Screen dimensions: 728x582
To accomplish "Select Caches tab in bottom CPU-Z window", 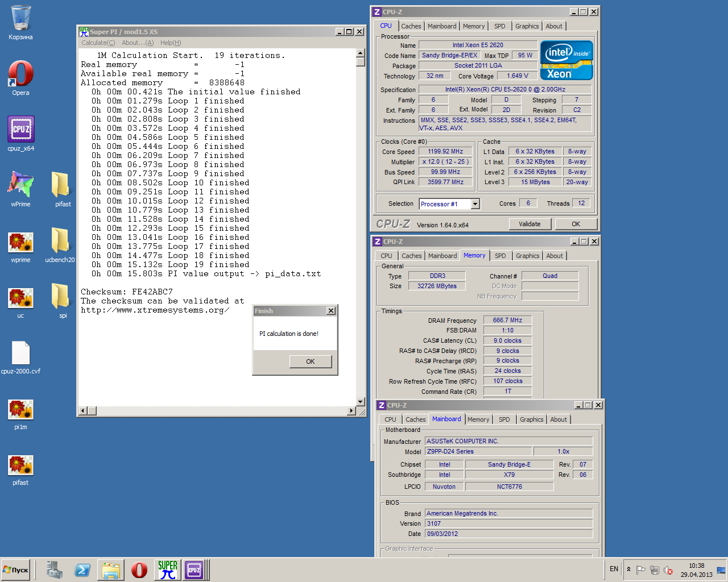I will (x=416, y=419).
